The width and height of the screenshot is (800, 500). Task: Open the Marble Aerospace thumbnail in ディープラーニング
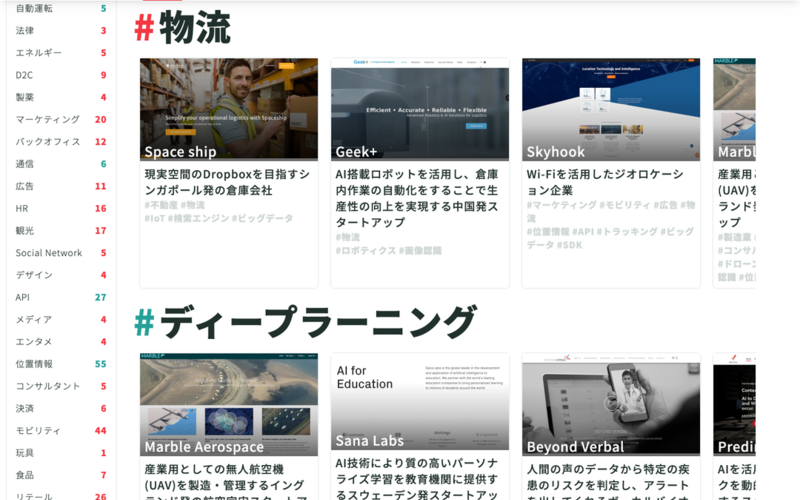tap(229, 404)
